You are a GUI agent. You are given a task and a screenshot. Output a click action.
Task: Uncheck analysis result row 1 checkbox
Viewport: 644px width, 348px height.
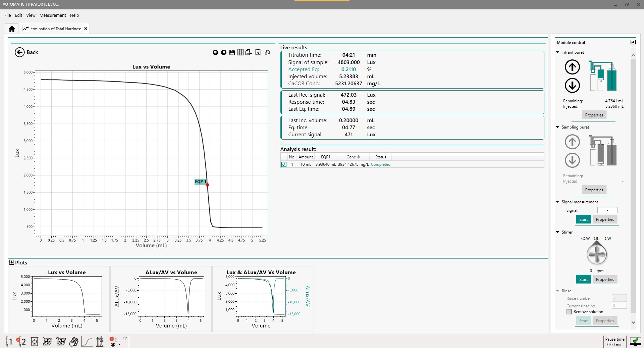click(284, 164)
